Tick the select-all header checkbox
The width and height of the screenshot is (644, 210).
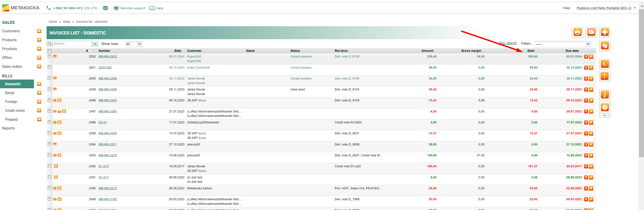point(49,51)
